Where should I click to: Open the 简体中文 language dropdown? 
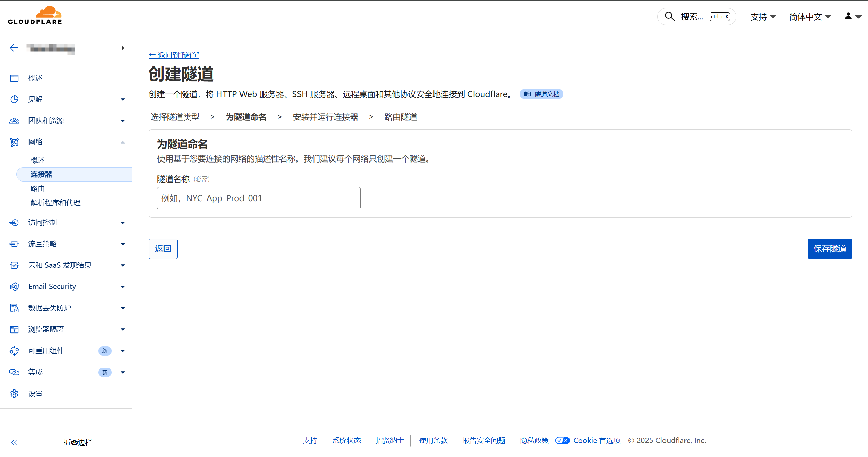pos(810,17)
